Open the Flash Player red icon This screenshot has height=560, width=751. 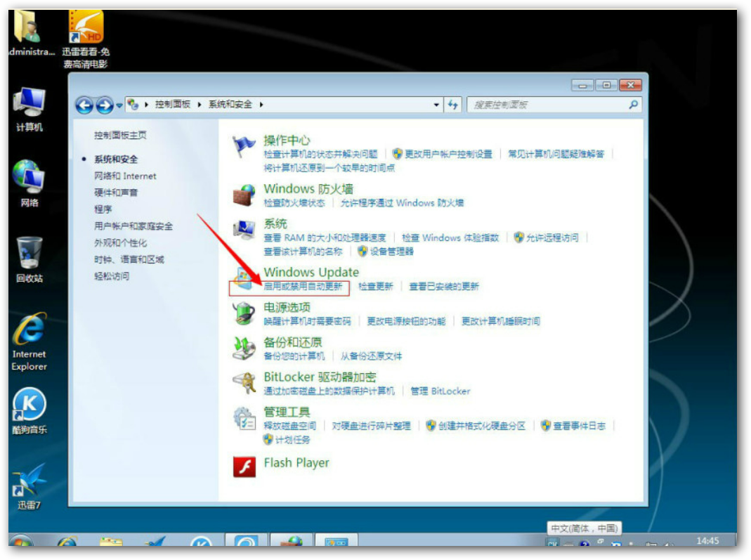(x=244, y=466)
